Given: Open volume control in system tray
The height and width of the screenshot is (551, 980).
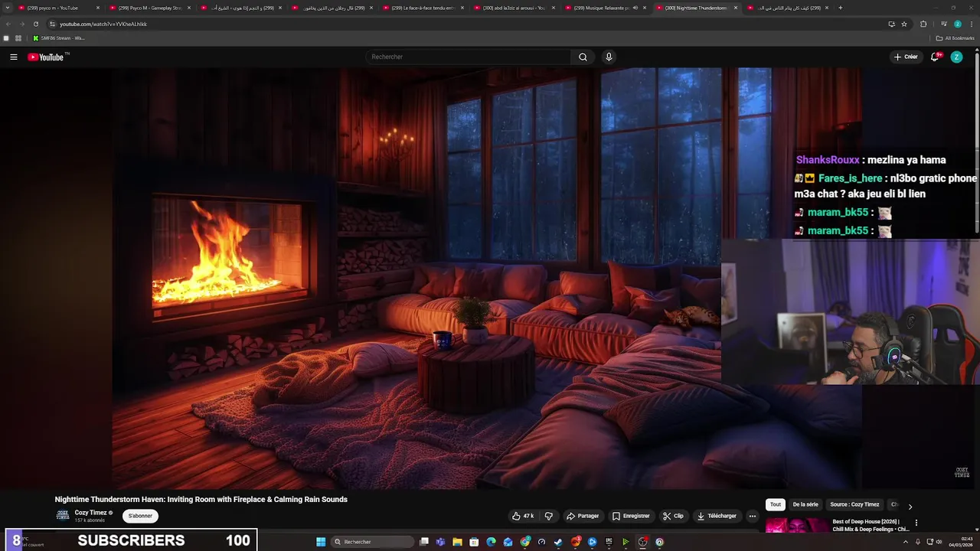Looking at the screenshot, I should tap(939, 542).
